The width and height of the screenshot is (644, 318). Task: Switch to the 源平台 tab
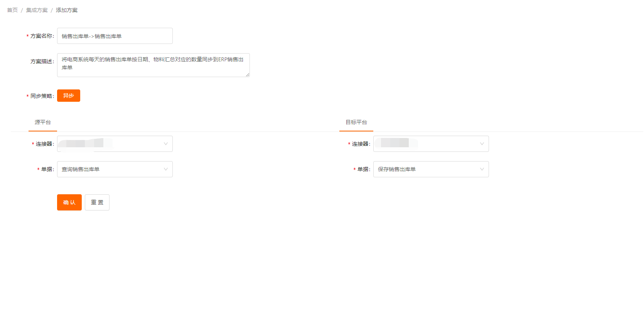click(43, 122)
